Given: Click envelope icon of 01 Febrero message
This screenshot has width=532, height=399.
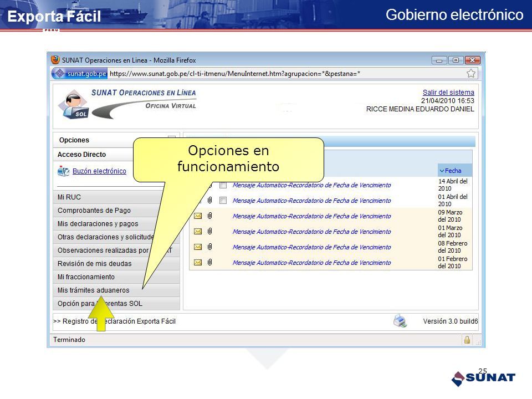Looking at the screenshot, I should click(x=198, y=262).
